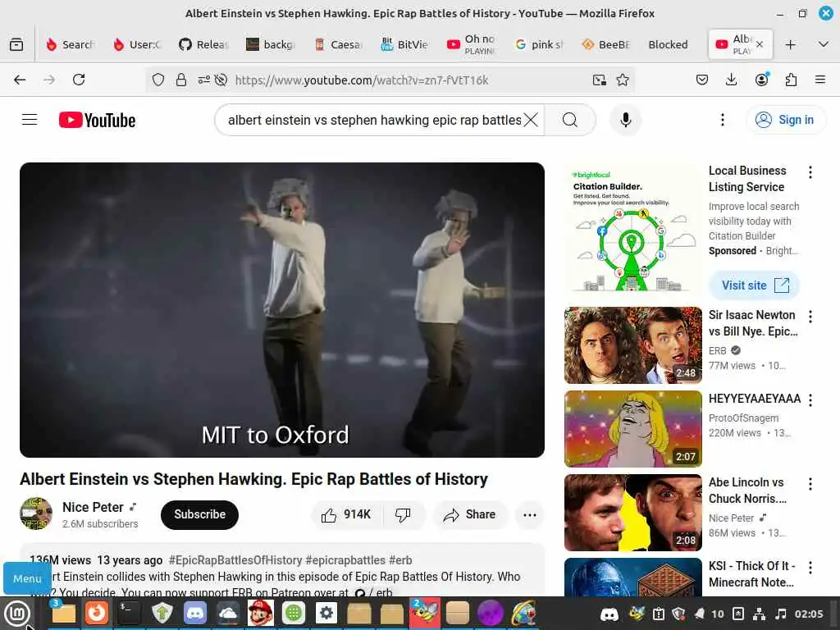The image size is (840, 630).
Task: Start voice search with the microphone
Action: [625, 120]
